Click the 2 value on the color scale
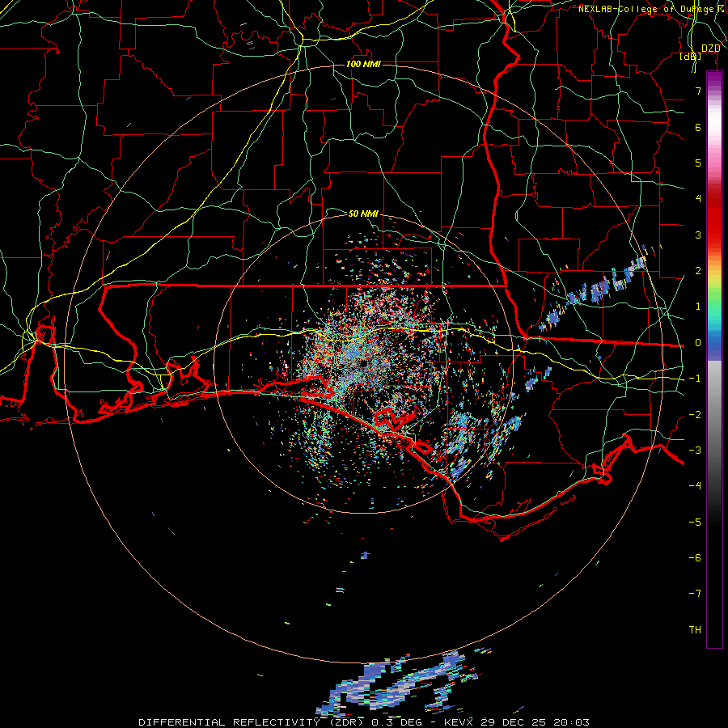 tap(698, 271)
